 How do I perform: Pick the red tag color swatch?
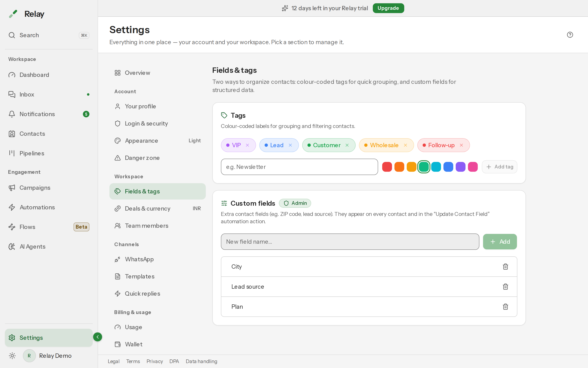click(x=387, y=167)
